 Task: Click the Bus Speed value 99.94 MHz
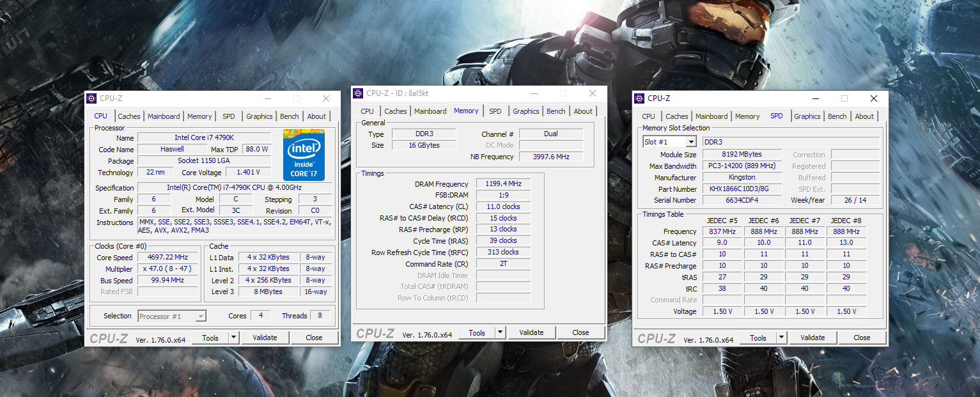(168, 281)
